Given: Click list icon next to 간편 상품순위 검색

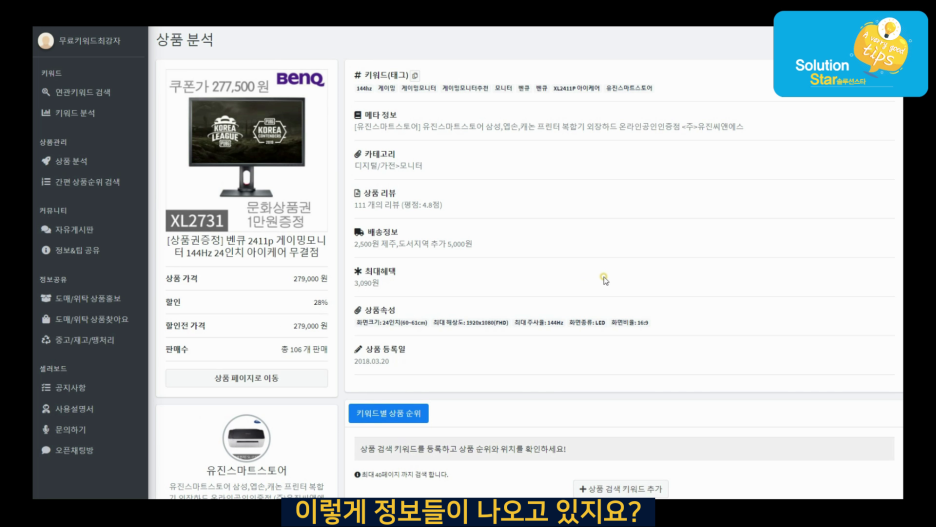Looking at the screenshot, I should 46,181.
